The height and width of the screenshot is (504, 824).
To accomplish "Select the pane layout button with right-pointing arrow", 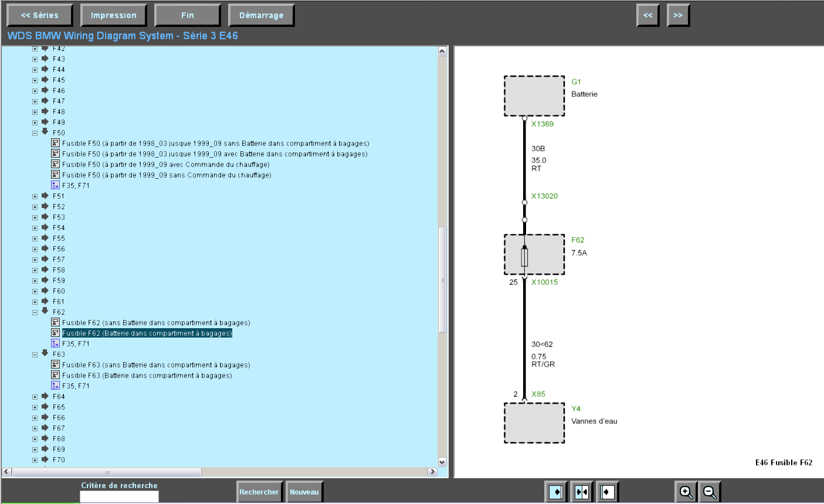I will tap(555, 492).
